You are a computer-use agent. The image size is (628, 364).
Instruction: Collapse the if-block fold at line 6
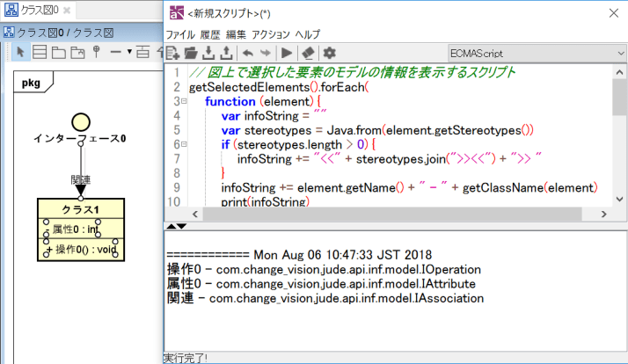184,144
